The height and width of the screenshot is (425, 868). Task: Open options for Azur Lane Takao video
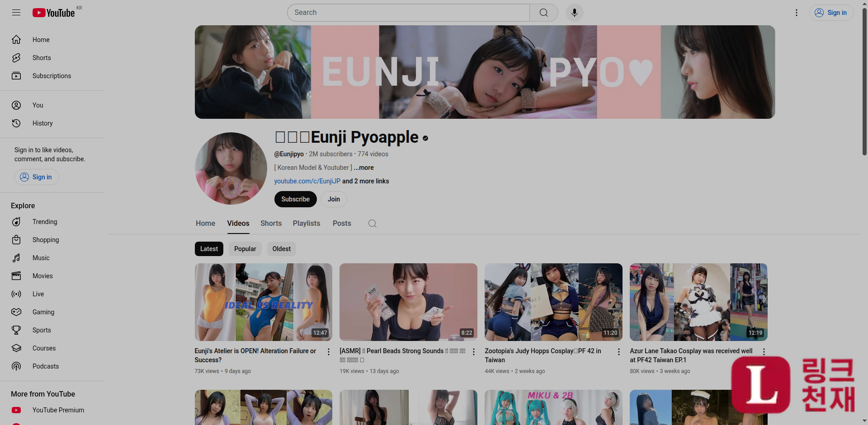[764, 352]
